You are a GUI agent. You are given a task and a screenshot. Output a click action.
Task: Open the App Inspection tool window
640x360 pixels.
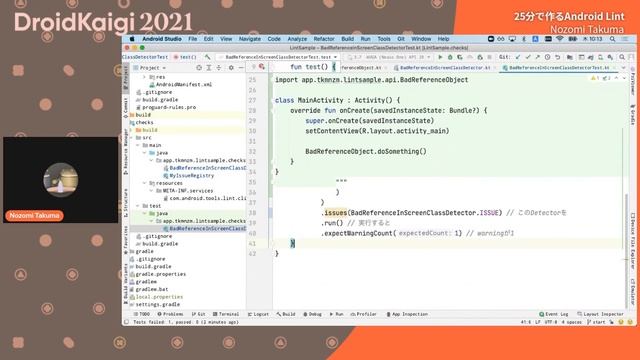[x=407, y=314]
